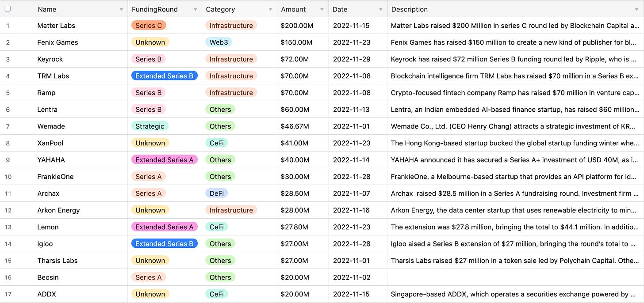Image resolution: width=644 pixels, height=303 pixels.
Task: Click Extended Series A tag in YAHAHA row
Action: (165, 160)
